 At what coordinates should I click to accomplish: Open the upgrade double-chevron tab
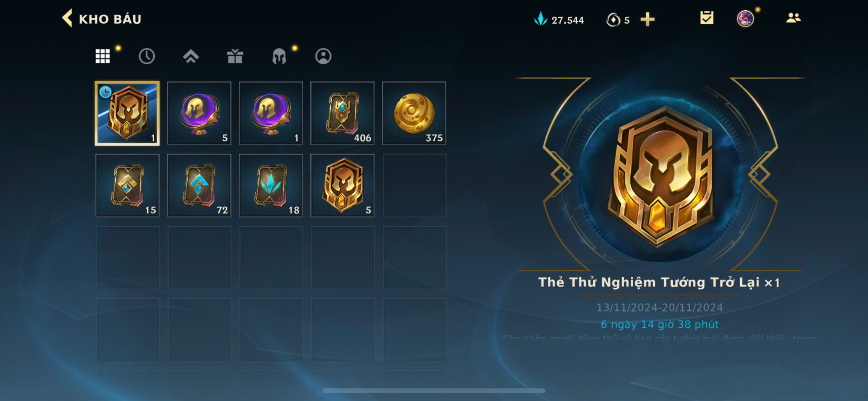[191, 56]
